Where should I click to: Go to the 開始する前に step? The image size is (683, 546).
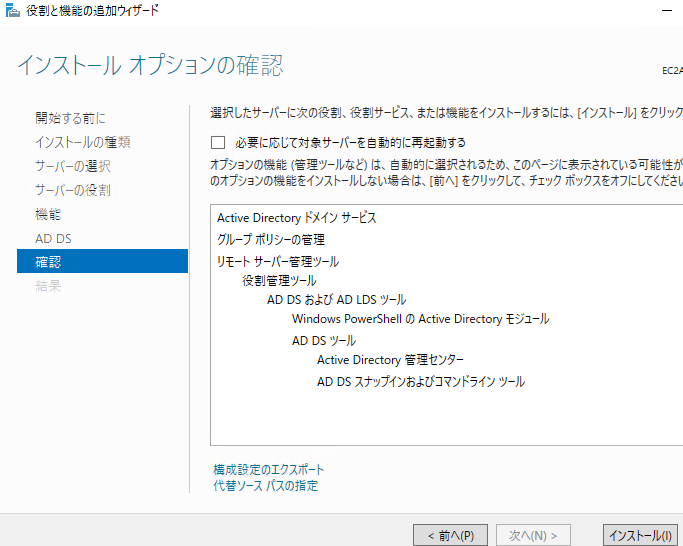[x=70, y=118]
